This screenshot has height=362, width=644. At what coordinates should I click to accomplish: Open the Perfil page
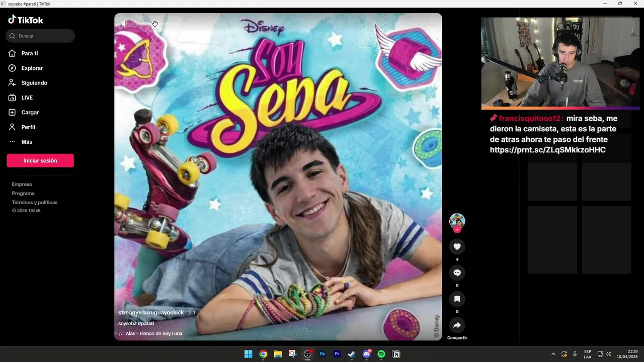(22, 127)
